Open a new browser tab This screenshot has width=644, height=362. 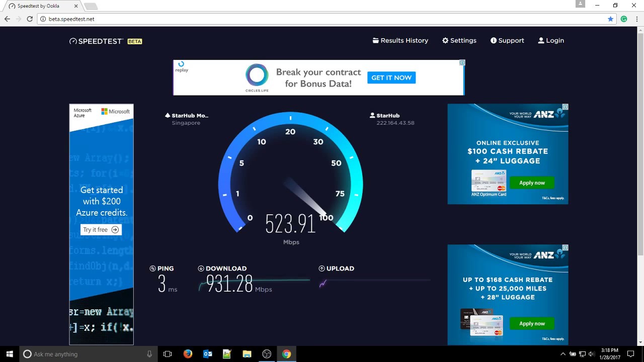pos(91,6)
